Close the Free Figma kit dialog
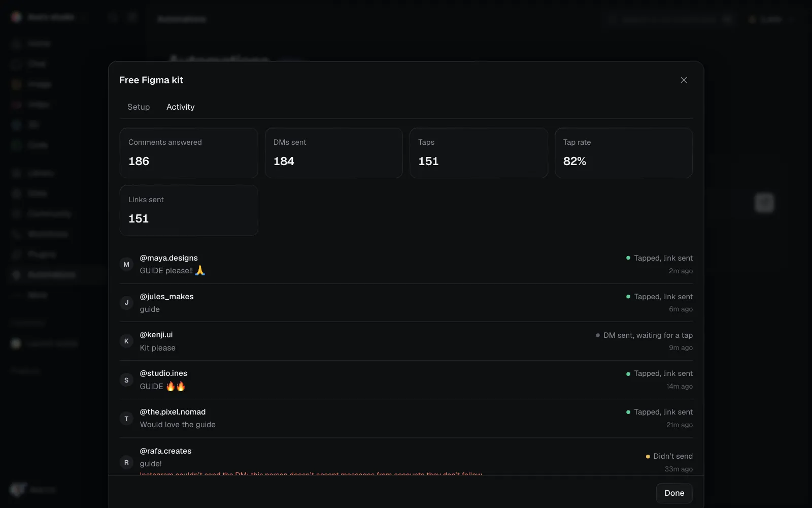Viewport: 812px width, 508px height. point(684,80)
